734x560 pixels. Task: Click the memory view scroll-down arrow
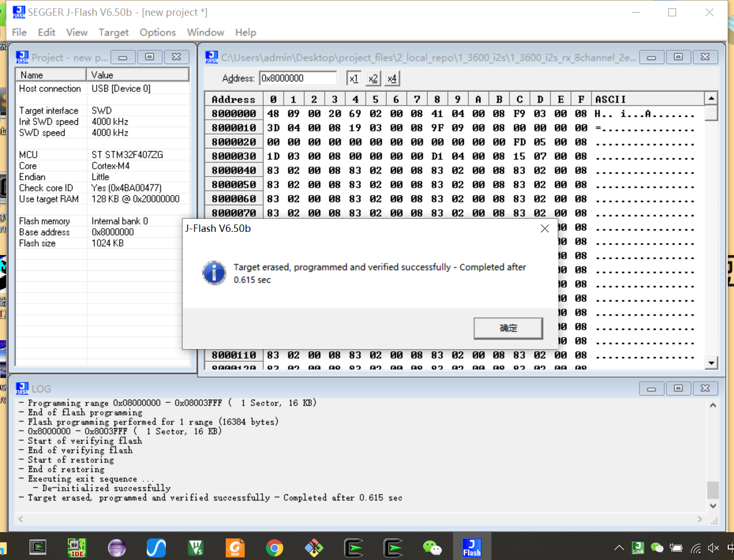[711, 362]
